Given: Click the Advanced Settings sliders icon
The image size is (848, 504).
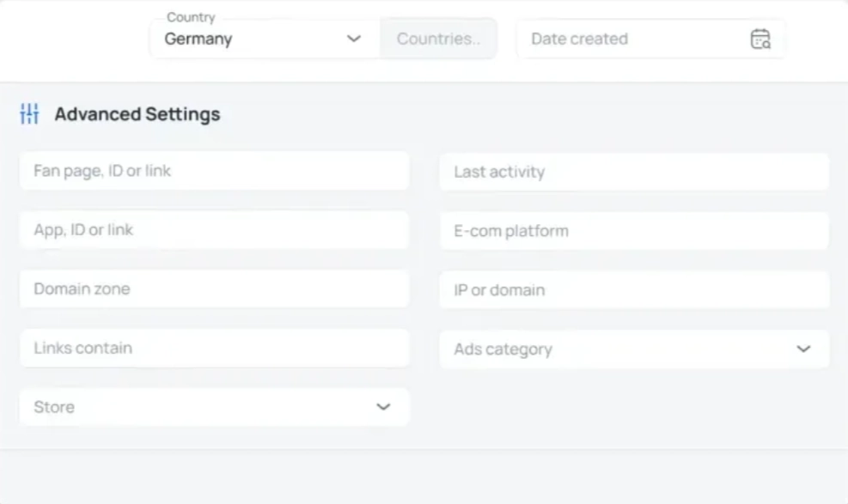Looking at the screenshot, I should [x=29, y=114].
